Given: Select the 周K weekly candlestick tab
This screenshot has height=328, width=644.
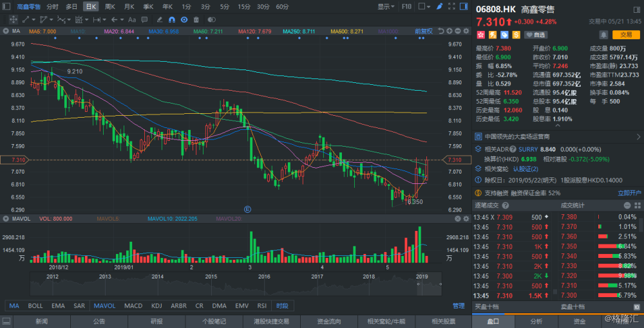Looking at the screenshot, I should [x=109, y=6].
